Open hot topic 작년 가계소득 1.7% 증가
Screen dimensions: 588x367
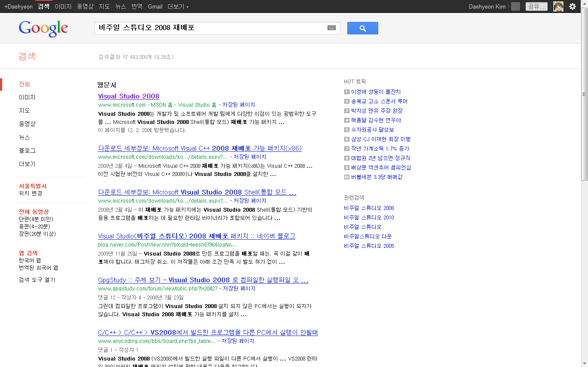pyautogui.click(x=380, y=148)
